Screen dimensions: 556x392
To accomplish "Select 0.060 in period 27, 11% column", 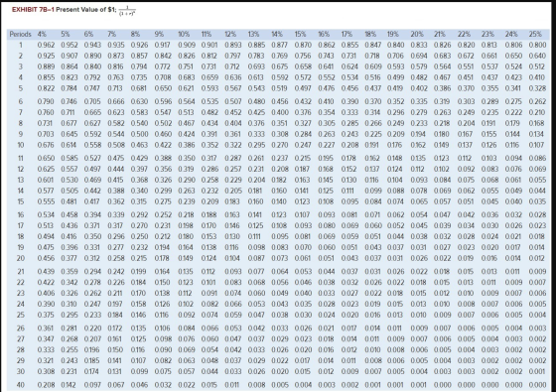I will [209, 339].
